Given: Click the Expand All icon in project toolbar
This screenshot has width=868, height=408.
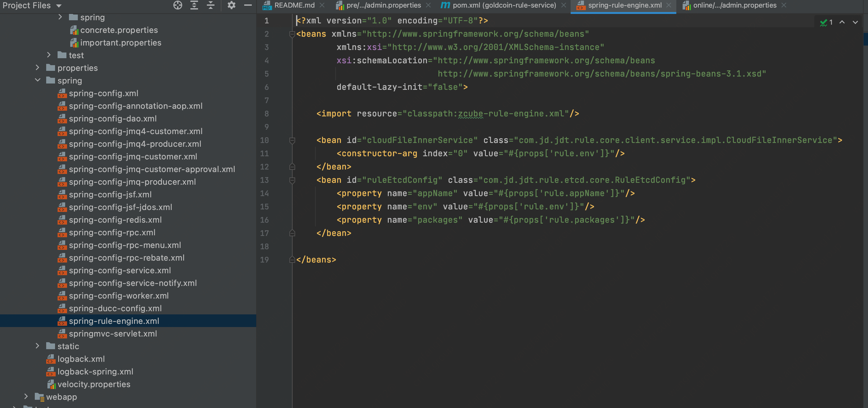Looking at the screenshot, I should point(194,5).
